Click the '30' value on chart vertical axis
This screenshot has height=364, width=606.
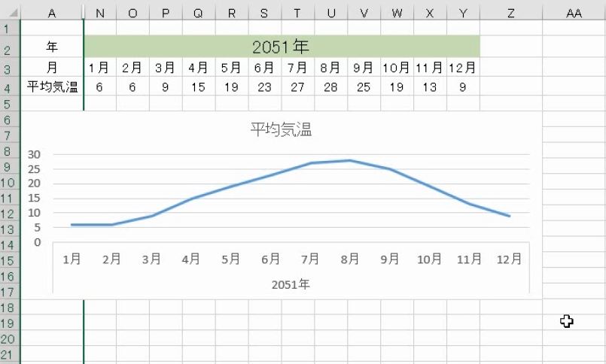pyautogui.click(x=34, y=154)
